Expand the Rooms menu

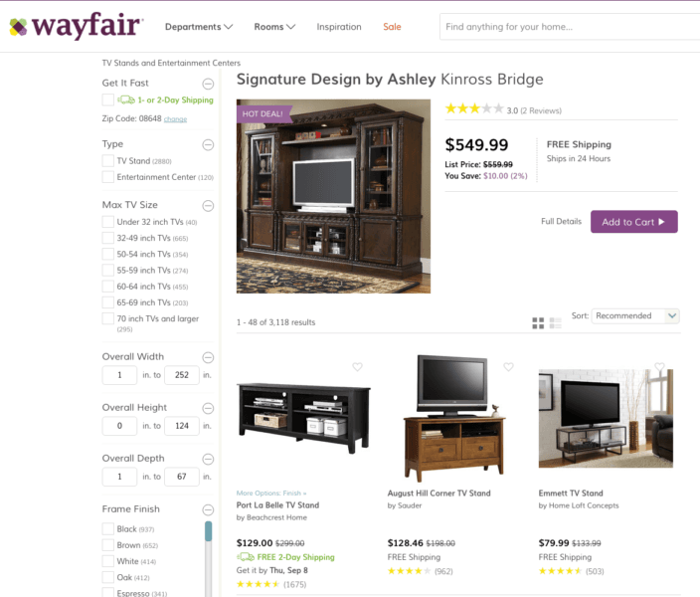pyautogui.click(x=274, y=27)
